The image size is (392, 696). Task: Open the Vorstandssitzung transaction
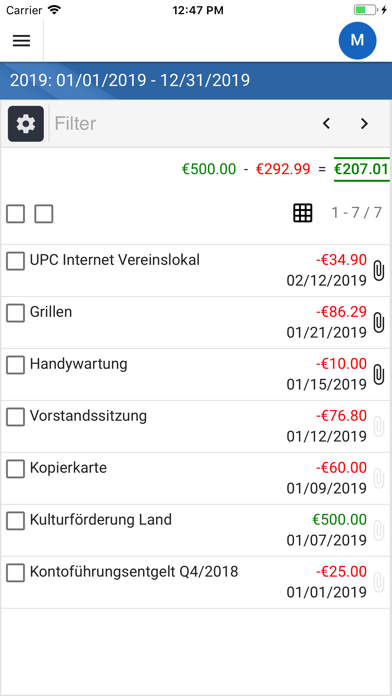(x=196, y=427)
